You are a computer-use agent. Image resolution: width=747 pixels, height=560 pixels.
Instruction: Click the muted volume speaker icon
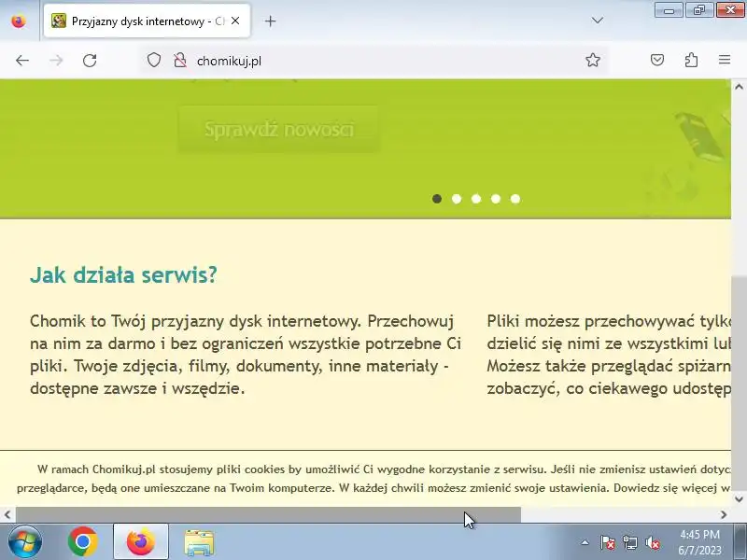652,542
